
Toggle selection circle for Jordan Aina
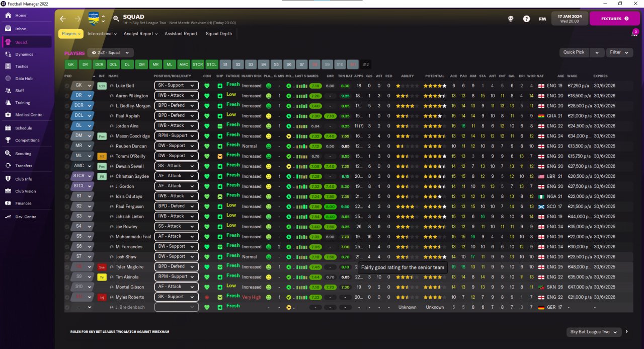coord(67,126)
